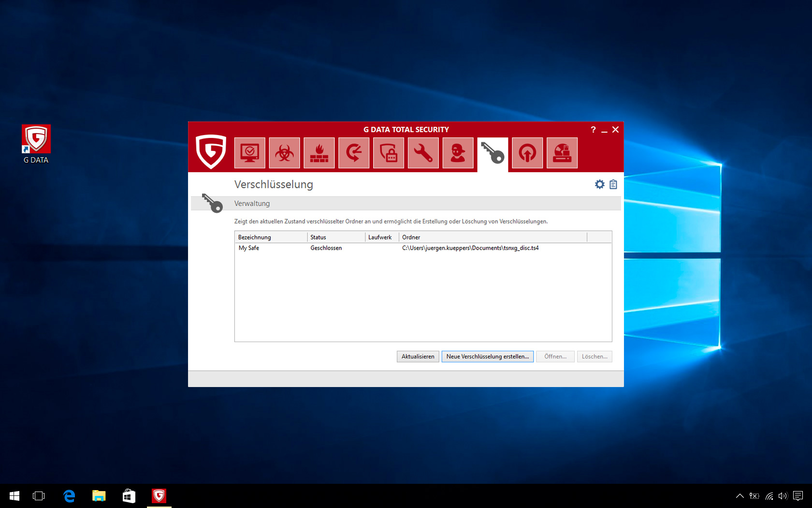
Task: Sort by Status column header
Action: click(336, 237)
